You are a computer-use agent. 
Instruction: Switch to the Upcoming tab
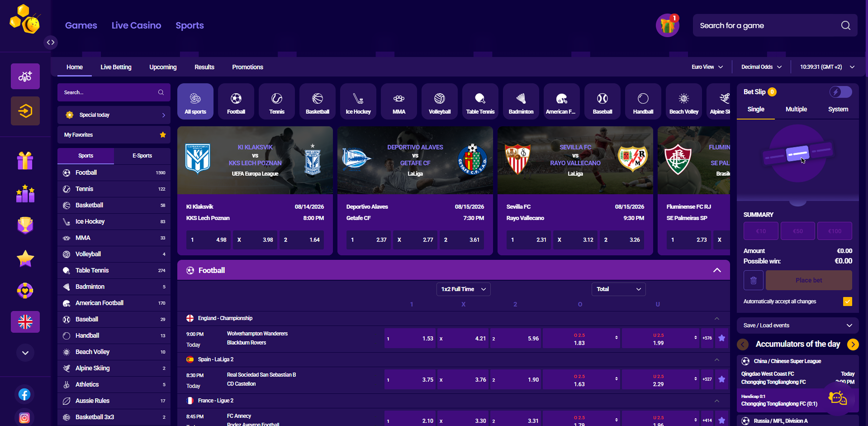pos(163,67)
